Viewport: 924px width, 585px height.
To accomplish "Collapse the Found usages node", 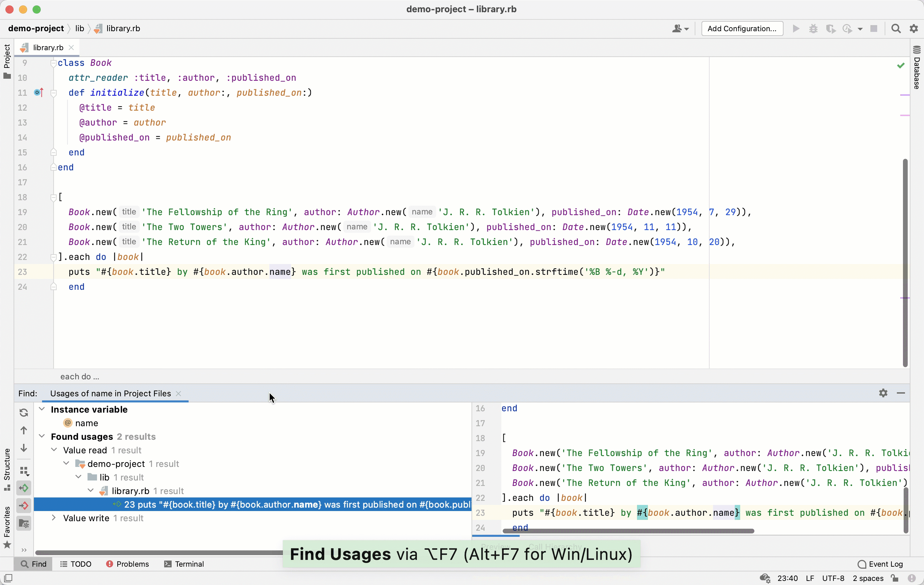I will 42,436.
